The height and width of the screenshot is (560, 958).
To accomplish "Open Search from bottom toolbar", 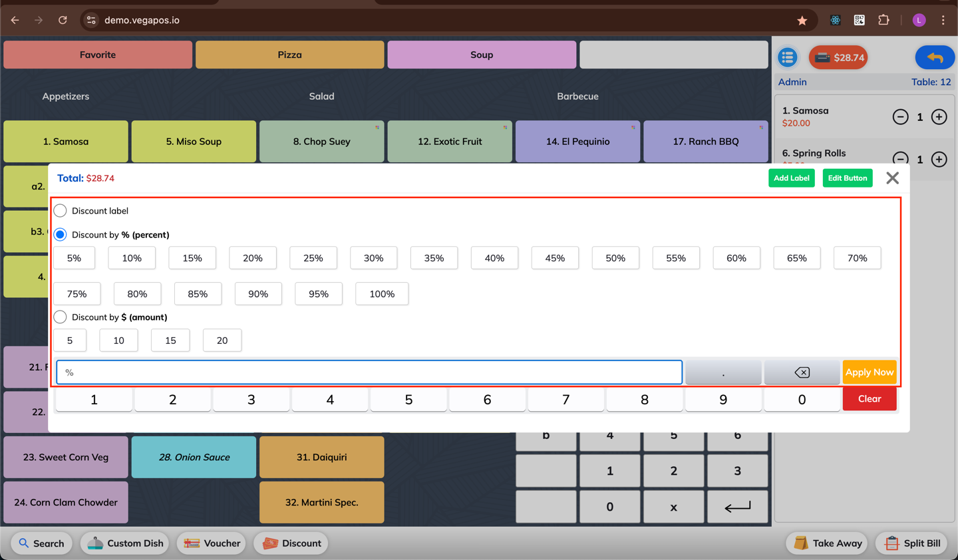I will point(41,543).
